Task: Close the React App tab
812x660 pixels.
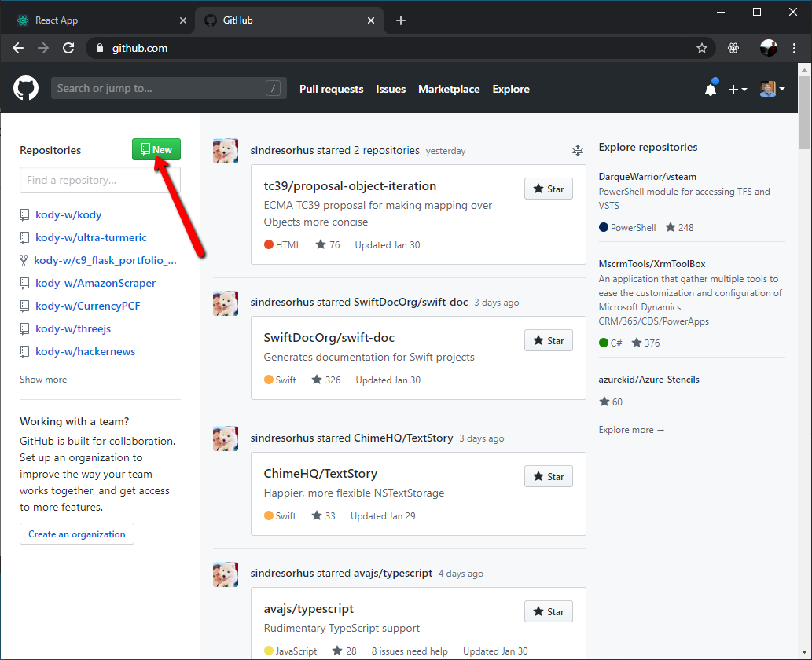Action: [183, 20]
